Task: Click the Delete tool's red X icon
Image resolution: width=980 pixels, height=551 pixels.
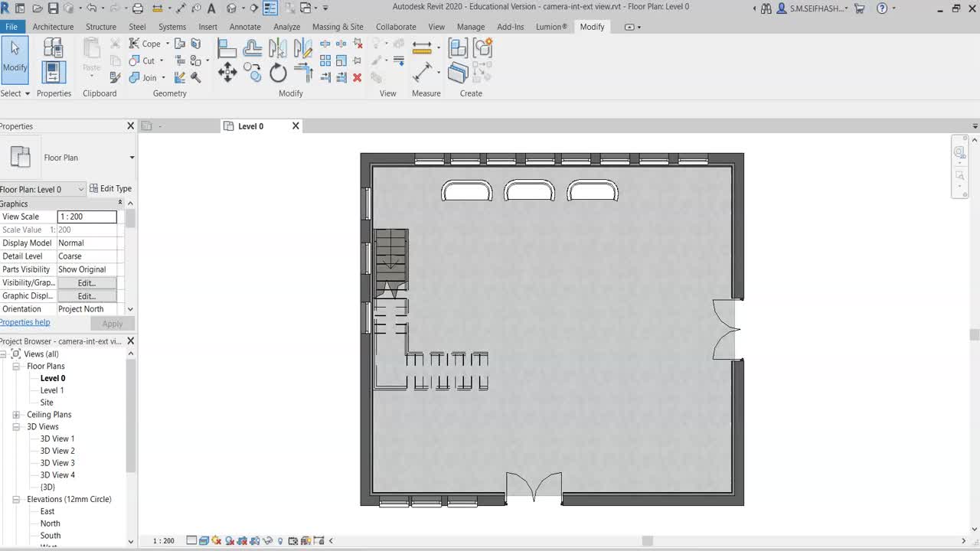Action: tap(358, 77)
